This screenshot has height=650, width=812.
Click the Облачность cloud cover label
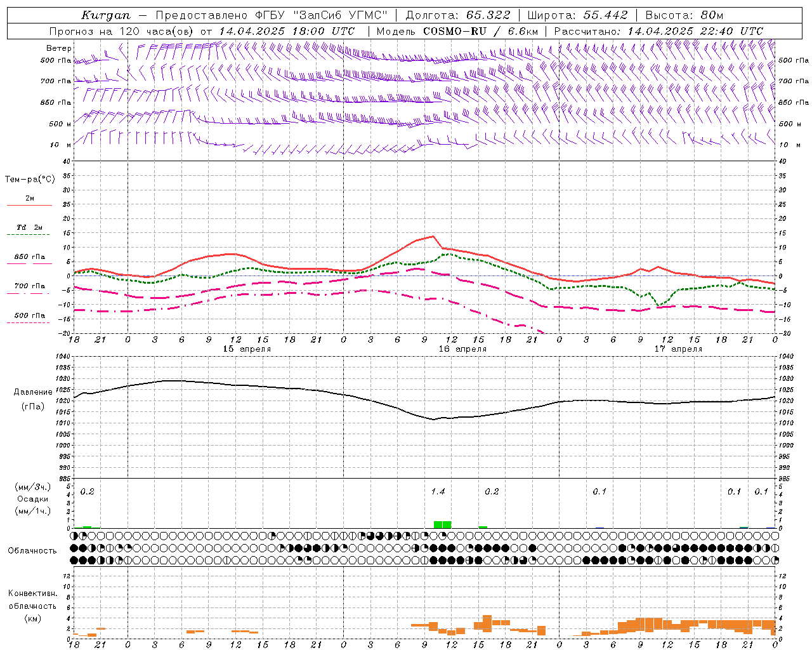click(x=32, y=550)
